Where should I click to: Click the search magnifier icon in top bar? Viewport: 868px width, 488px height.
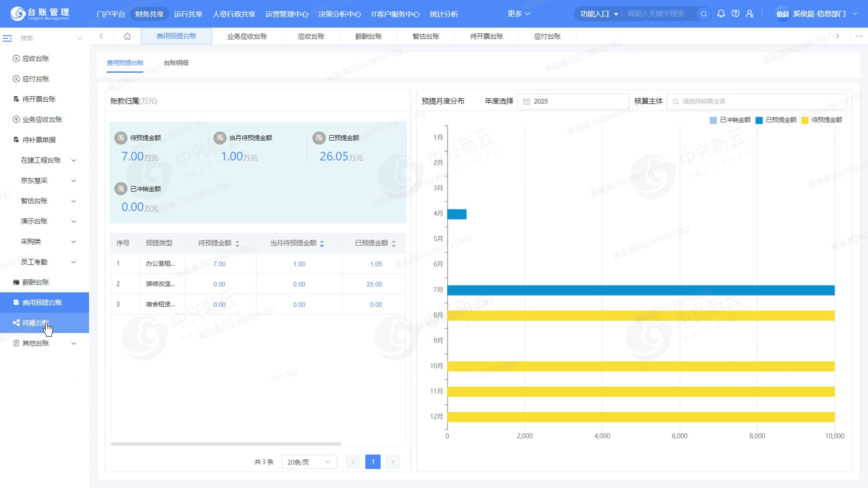click(x=703, y=14)
